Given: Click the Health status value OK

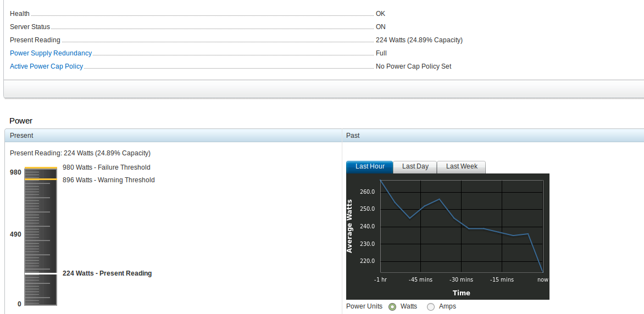Looking at the screenshot, I should coord(380,14).
